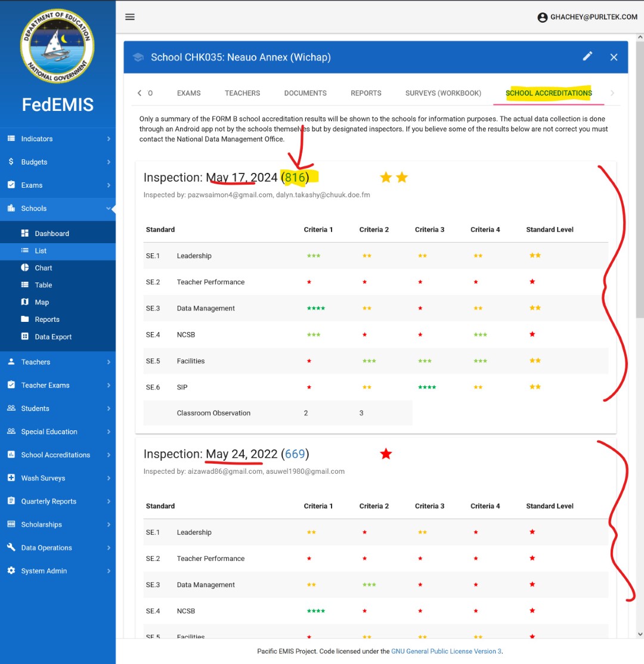Open the Table view under Schools

(43, 285)
